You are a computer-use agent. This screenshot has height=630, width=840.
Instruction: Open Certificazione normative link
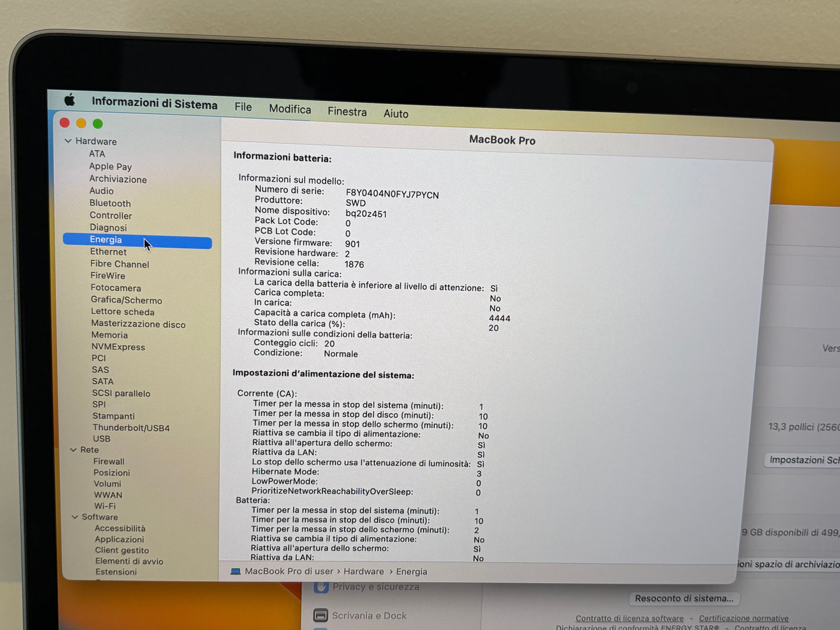pos(744,618)
